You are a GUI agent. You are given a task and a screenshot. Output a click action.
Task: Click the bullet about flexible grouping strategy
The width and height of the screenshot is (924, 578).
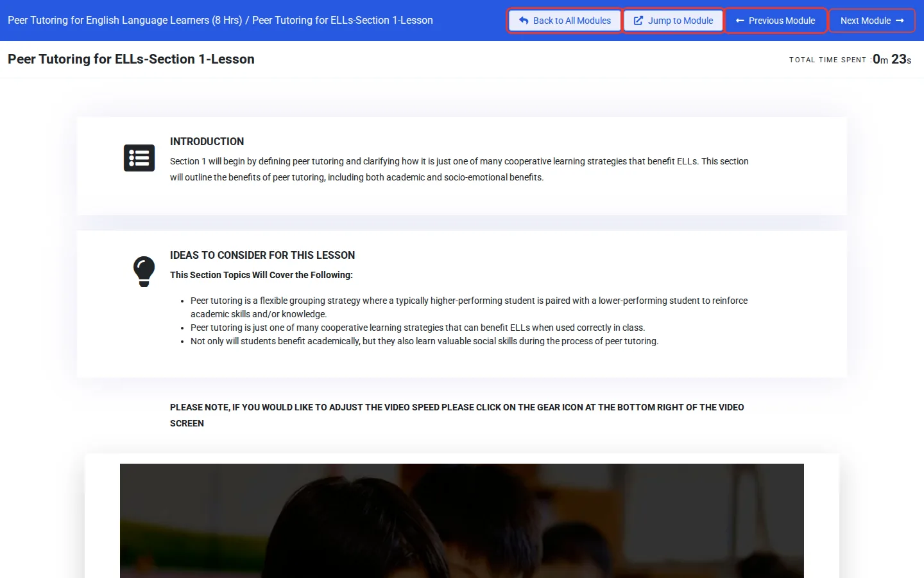469,307
